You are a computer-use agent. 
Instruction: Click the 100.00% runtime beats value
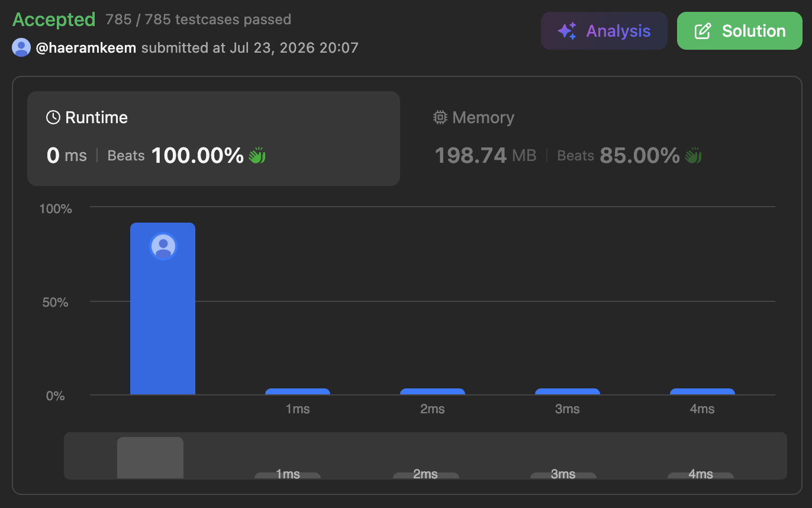click(x=198, y=156)
